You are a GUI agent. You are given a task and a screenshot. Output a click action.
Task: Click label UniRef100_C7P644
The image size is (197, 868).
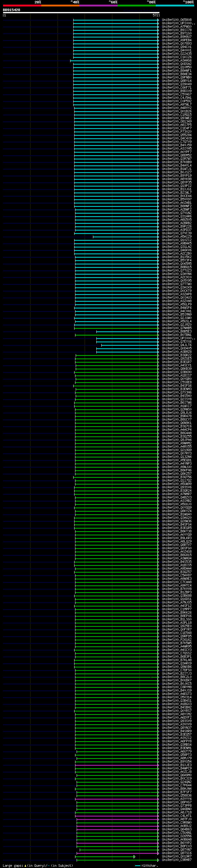tap(176, 785)
